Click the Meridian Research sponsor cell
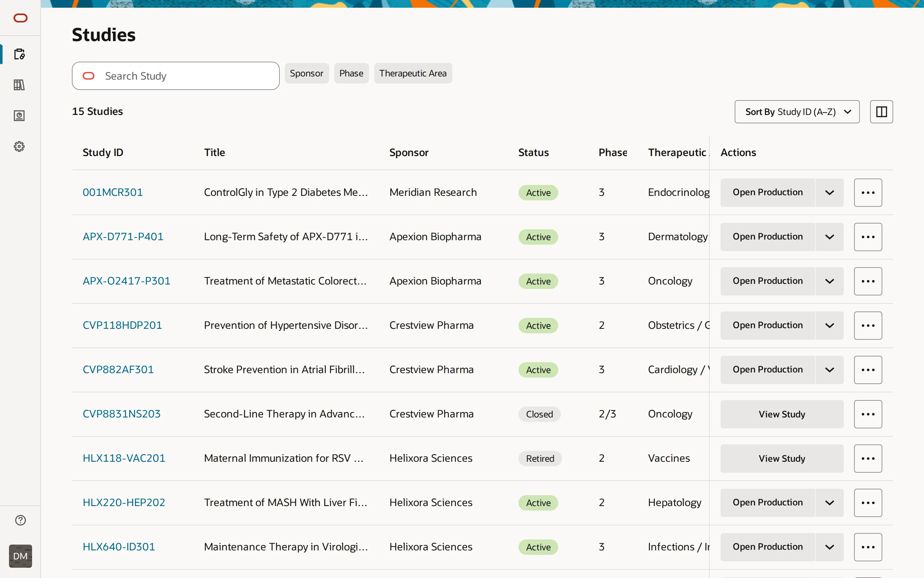 433,192
